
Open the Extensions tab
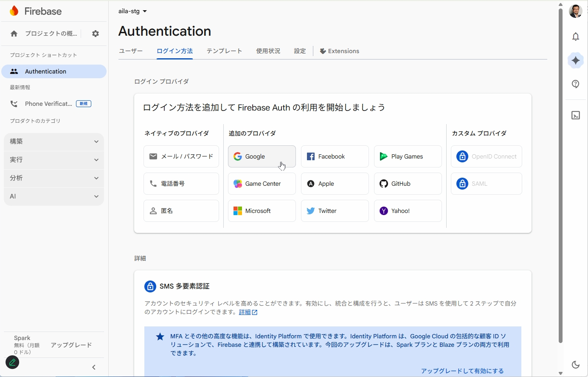tap(340, 51)
